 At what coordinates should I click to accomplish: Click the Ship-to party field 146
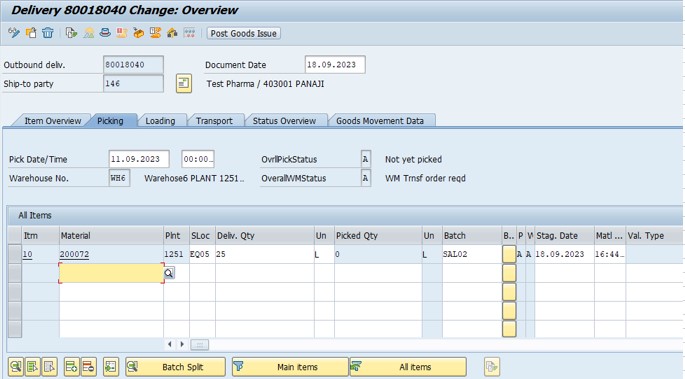click(x=133, y=83)
